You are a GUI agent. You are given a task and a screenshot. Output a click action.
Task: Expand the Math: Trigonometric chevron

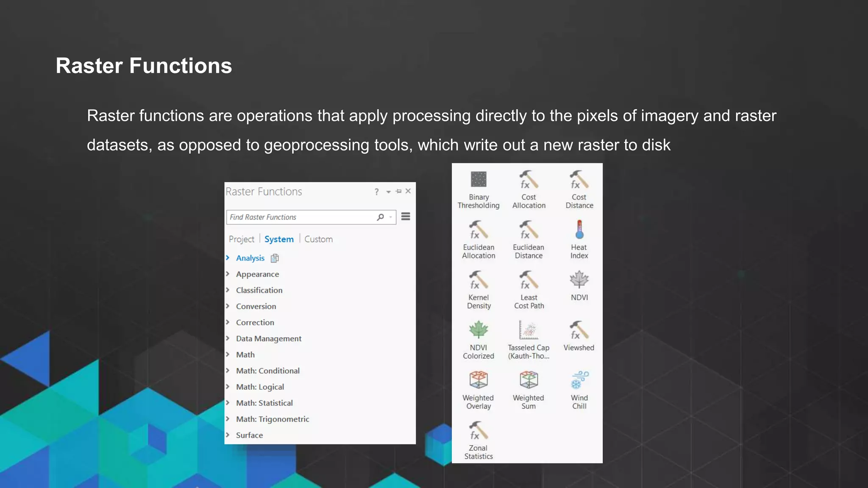(228, 419)
